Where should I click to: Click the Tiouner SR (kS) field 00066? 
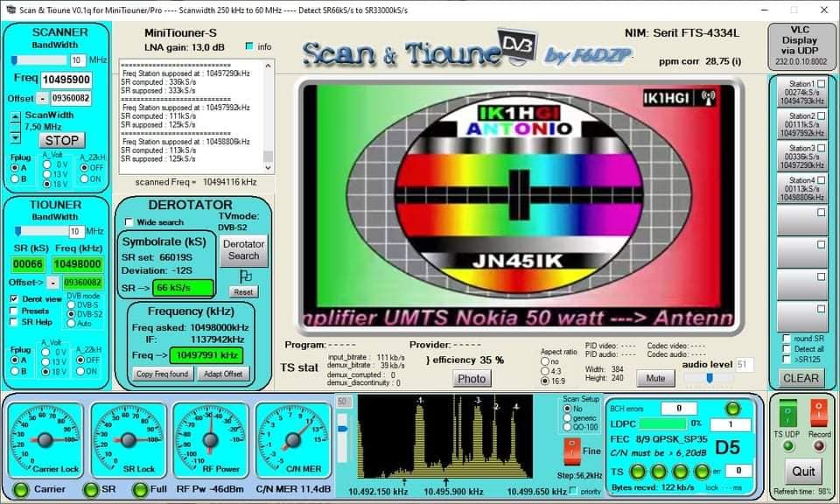coord(28,263)
